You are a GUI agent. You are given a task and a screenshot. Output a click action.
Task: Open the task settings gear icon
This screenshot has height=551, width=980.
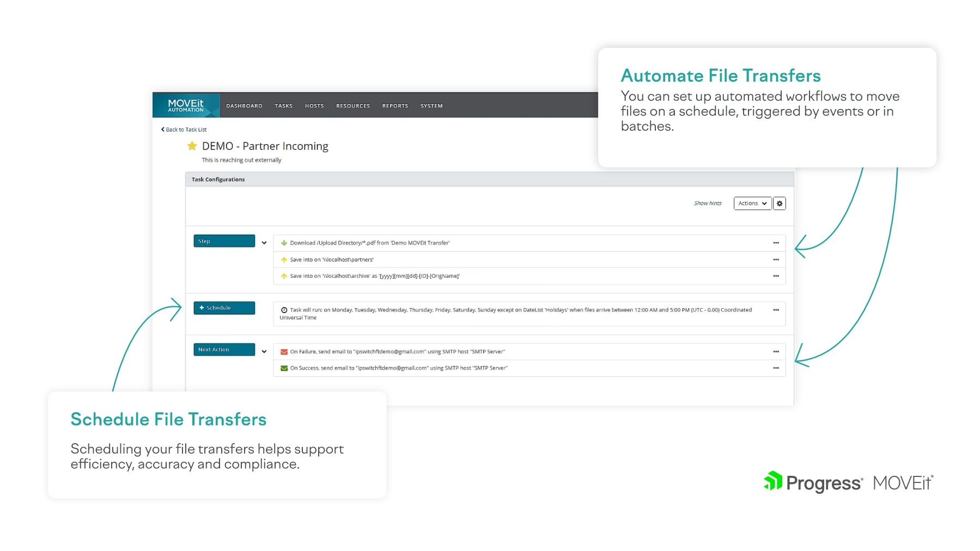[x=779, y=204]
